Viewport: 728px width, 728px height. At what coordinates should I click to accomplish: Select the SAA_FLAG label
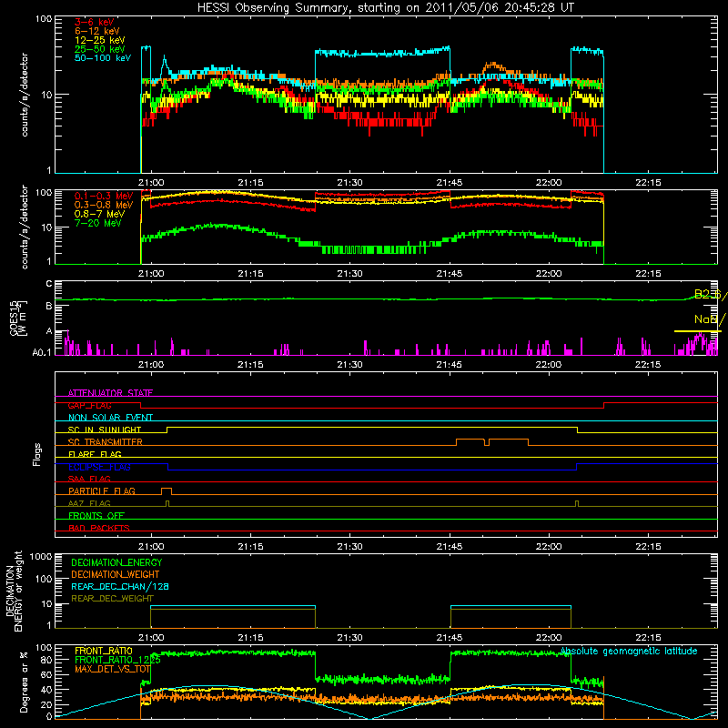(89, 479)
